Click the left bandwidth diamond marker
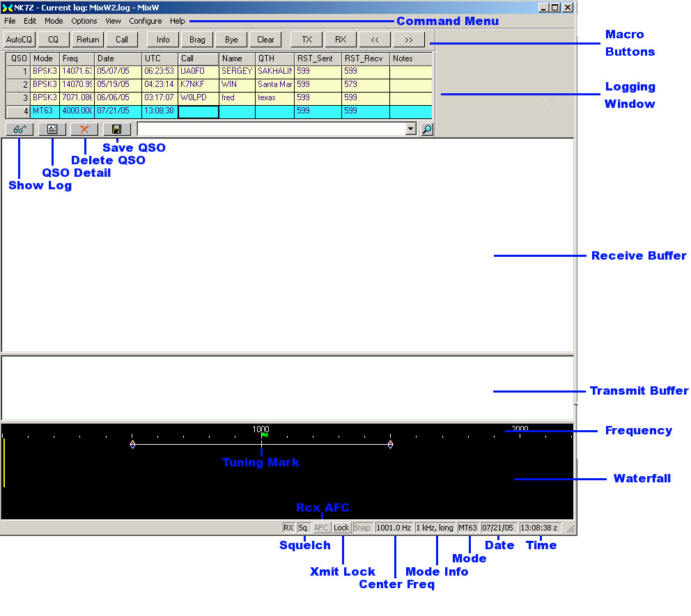Image resolution: width=691 pixels, height=616 pixels. [x=132, y=444]
